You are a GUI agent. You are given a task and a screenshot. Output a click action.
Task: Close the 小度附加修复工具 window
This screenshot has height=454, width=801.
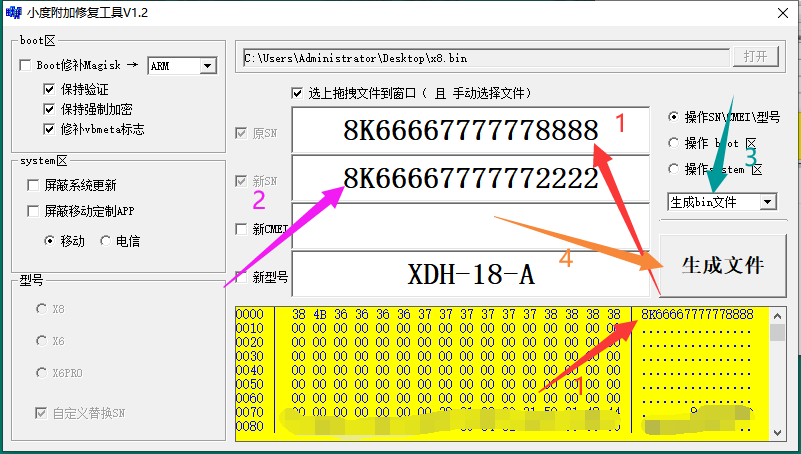(783, 13)
